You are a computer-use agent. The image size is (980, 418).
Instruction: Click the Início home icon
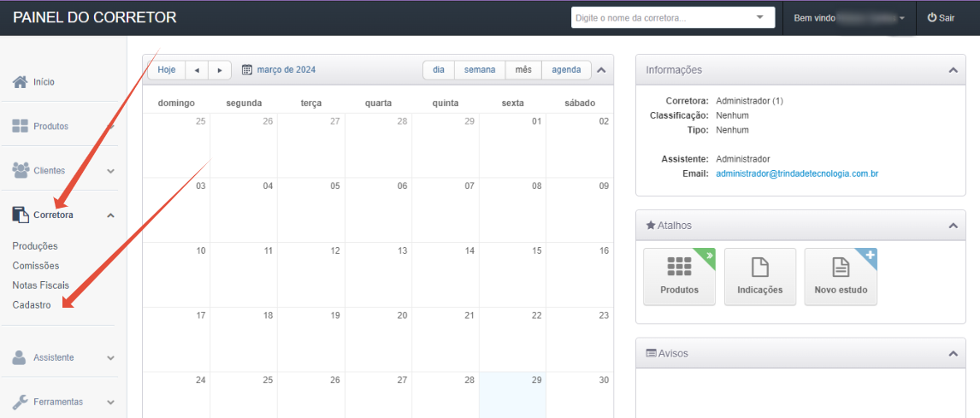point(20,82)
